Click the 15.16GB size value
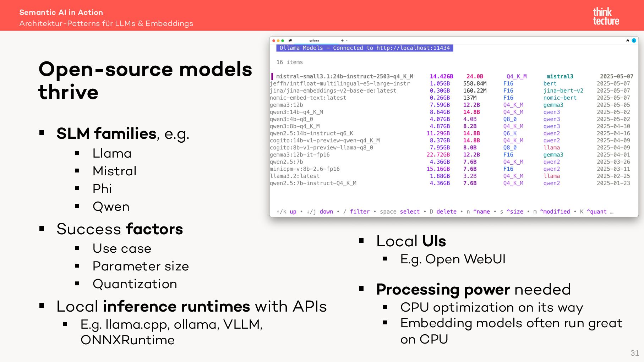Image resolution: width=644 pixels, height=362 pixels. pos(438,169)
